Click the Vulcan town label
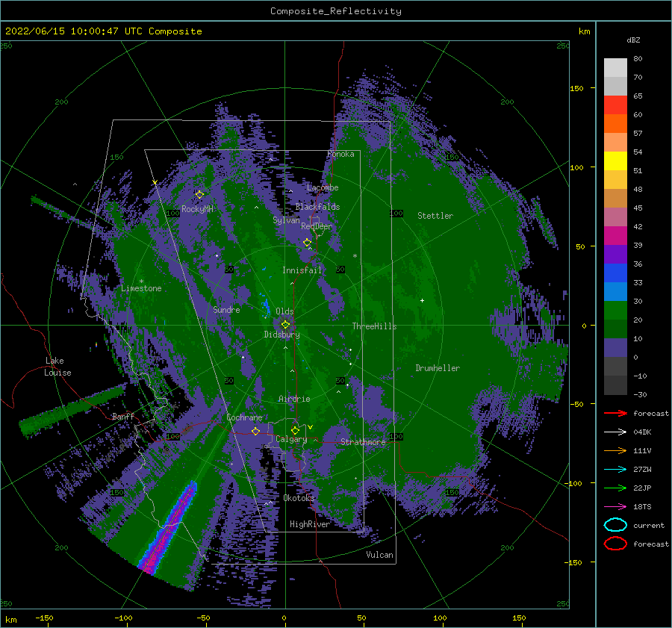This screenshot has height=628, width=672. point(379,555)
